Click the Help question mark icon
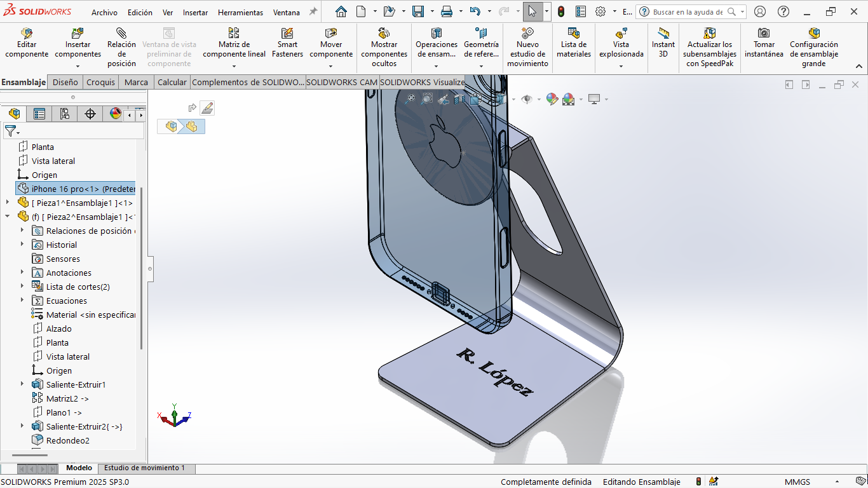 point(783,11)
